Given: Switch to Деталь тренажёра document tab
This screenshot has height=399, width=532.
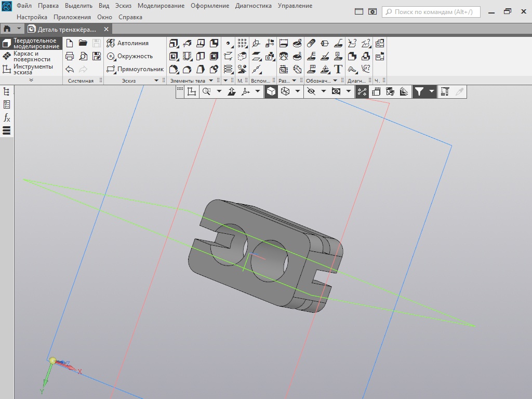Looking at the screenshot, I should pos(66,29).
